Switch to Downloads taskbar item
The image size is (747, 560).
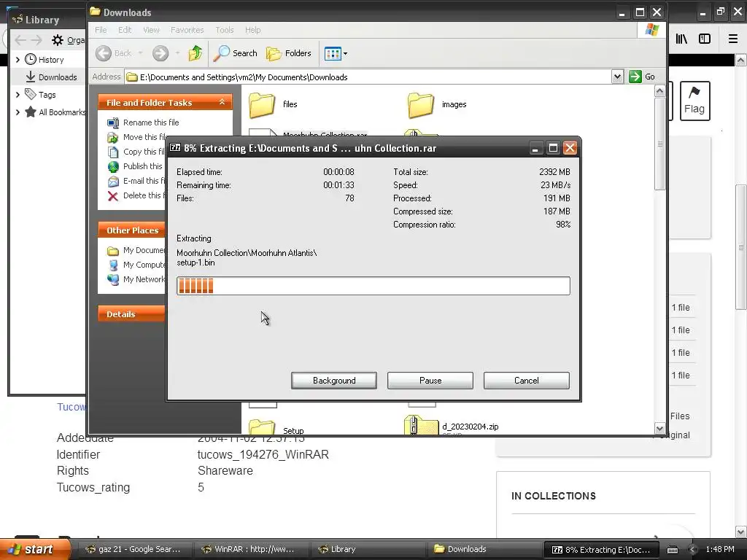point(483,550)
